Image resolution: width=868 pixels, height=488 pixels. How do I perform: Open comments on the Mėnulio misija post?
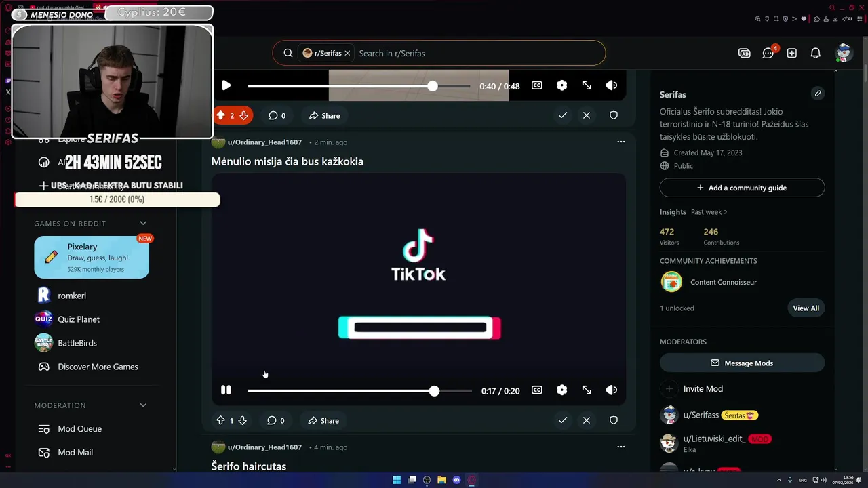276,420
